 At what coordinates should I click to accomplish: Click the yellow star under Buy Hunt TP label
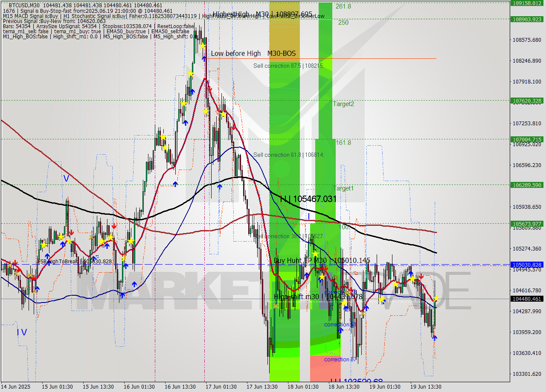pos(315,254)
